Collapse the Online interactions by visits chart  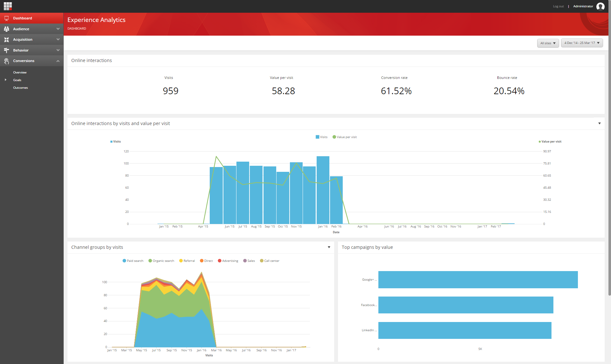tap(599, 123)
